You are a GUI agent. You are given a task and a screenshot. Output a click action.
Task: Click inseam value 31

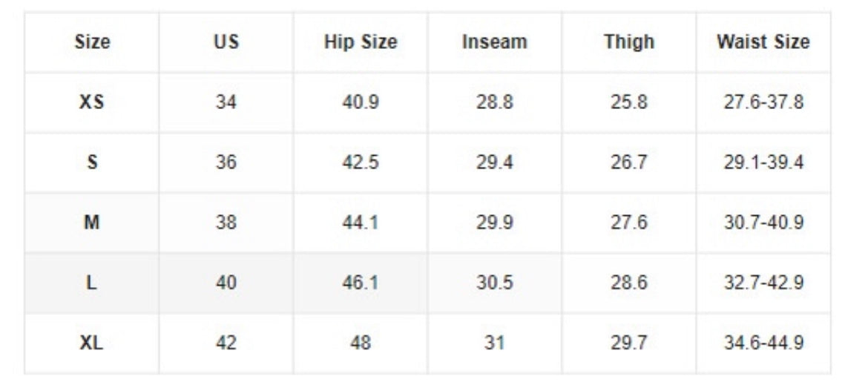[x=495, y=343]
